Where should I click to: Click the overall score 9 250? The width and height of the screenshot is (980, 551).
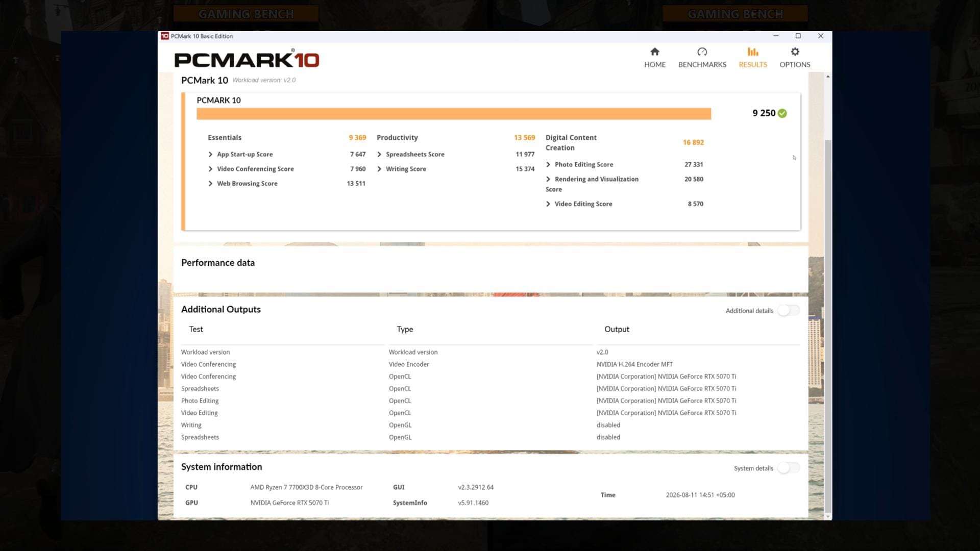point(764,113)
